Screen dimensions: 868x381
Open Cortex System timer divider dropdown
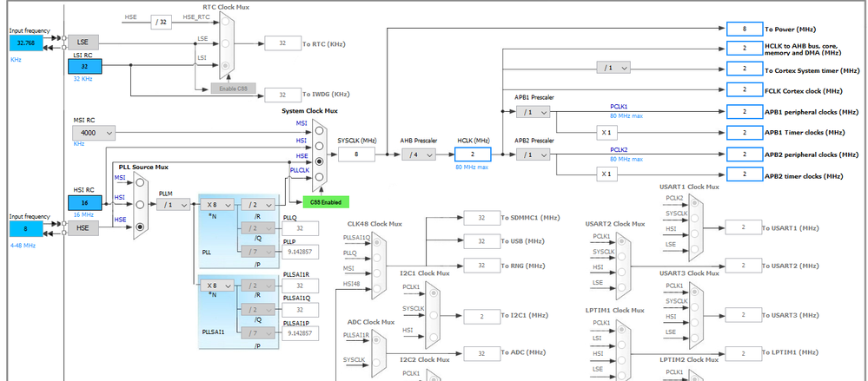pyautogui.click(x=613, y=68)
